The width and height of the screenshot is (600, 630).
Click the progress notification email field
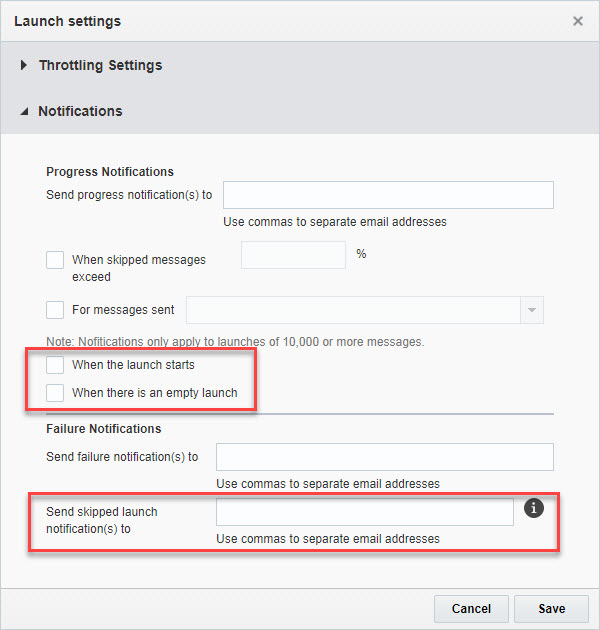click(x=388, y=195)
